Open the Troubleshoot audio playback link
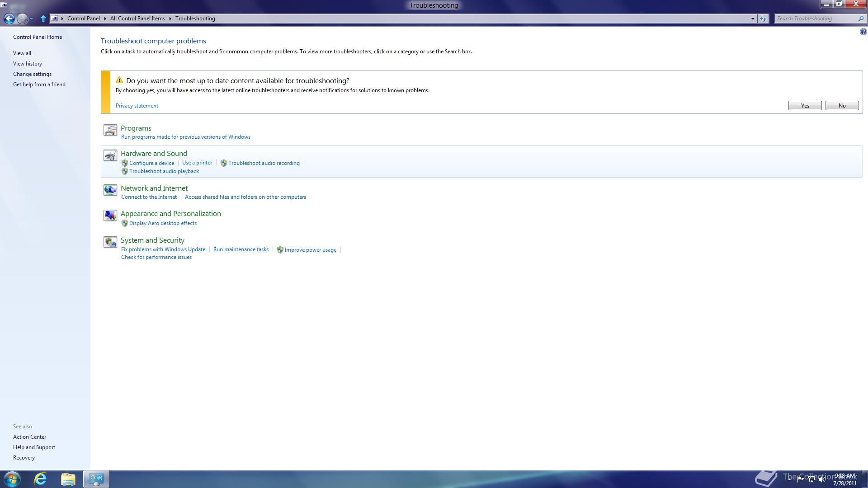This screenshot has width=868, height=488. (164, 171)
